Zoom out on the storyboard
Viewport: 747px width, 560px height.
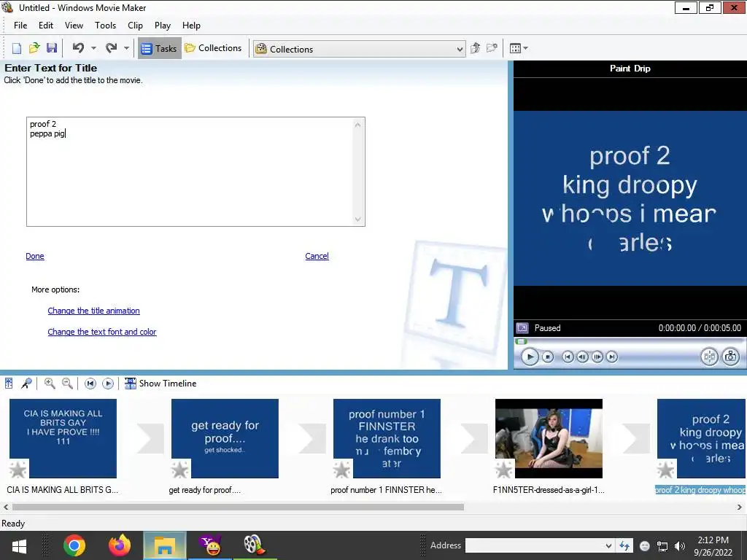67,384
